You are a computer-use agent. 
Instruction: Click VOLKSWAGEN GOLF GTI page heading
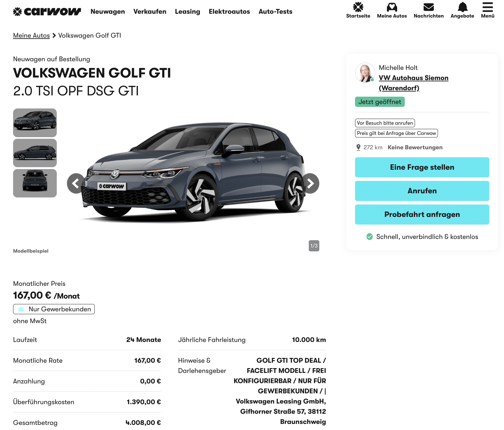pos(92,73)
